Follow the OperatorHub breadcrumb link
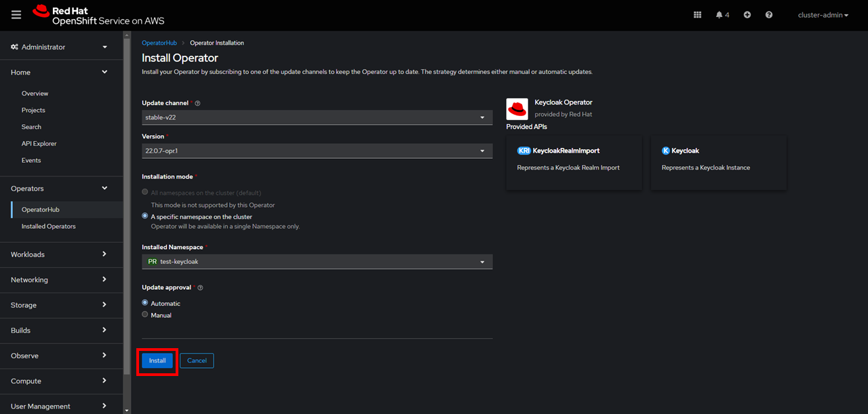The width and height of the screenshot is (868, 414). 159,42
